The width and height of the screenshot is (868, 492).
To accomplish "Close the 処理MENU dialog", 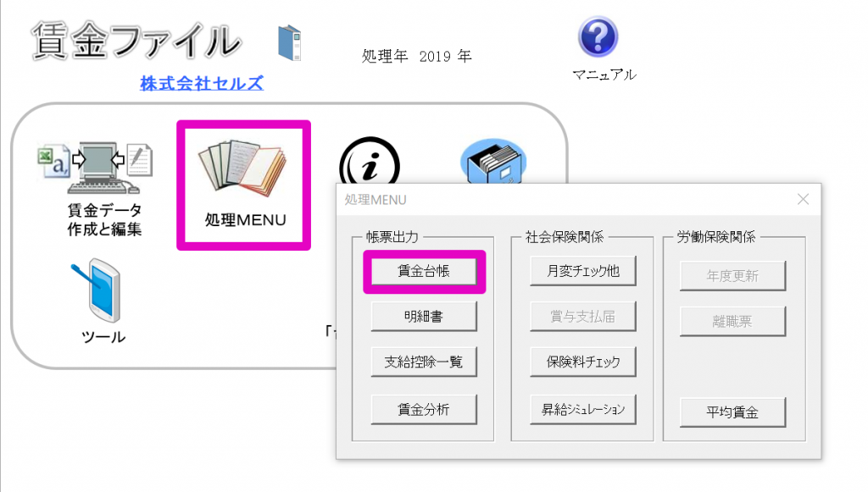I will click(x=803, y=199).
